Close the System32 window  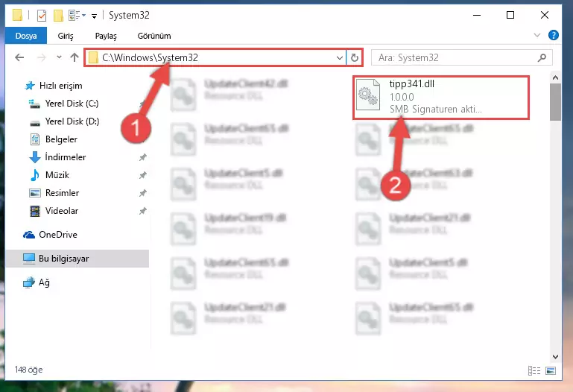click(x=545, y=15)
